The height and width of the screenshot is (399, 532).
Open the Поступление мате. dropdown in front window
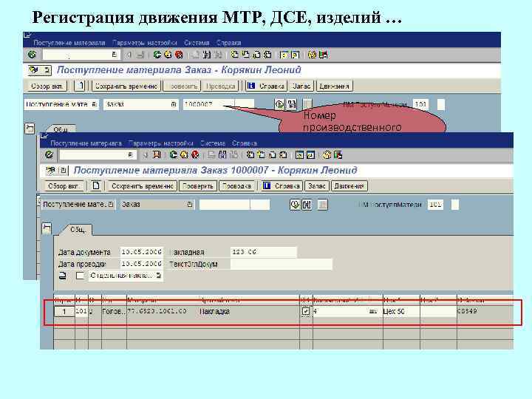tap(111, 204)
